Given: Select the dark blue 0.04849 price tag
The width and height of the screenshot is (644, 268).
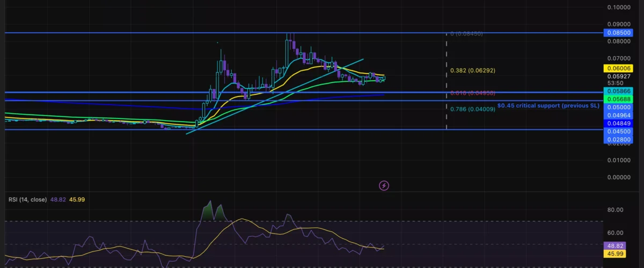Looking at the screenshot, I should (618, 123).
